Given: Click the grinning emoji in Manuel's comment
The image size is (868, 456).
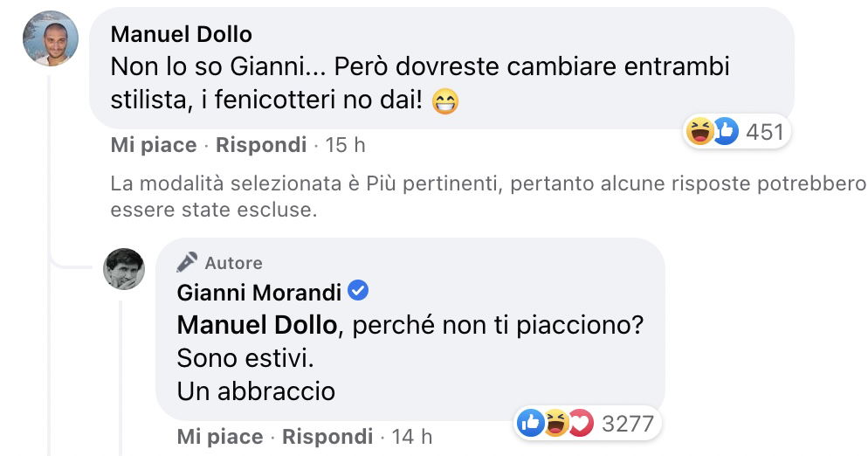Looking at the screenshot, I should (x=446, y=103).
